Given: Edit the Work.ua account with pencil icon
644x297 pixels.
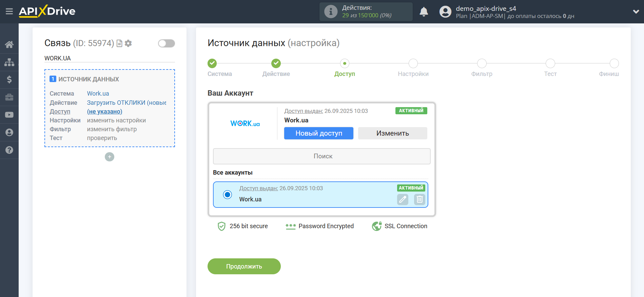Looking at the screenshot, I should tap(403, 199).
